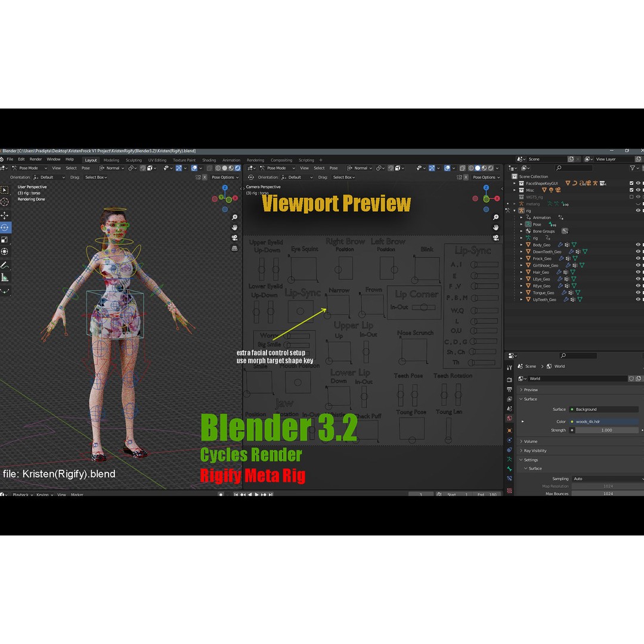Open the outliner filter funnel
Image resolution: width=644 pixels, height=644 pixels.
click(633, 168)
